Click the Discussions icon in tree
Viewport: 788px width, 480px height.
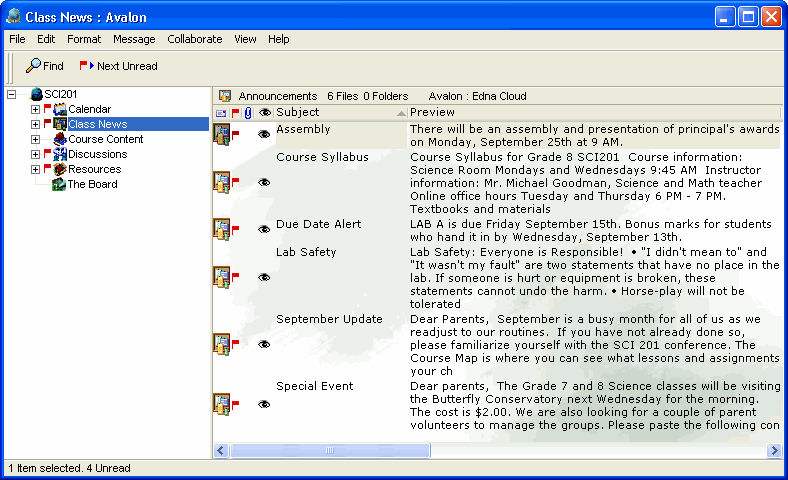(x=60, y=154)
